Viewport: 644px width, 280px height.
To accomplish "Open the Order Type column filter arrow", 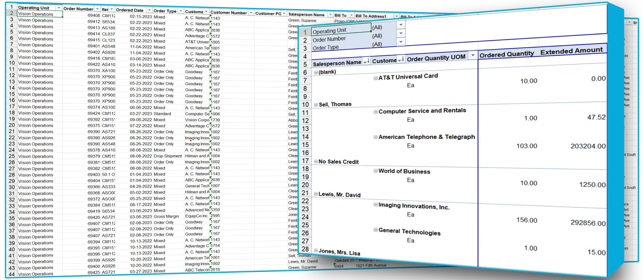I will coord(180,11).
